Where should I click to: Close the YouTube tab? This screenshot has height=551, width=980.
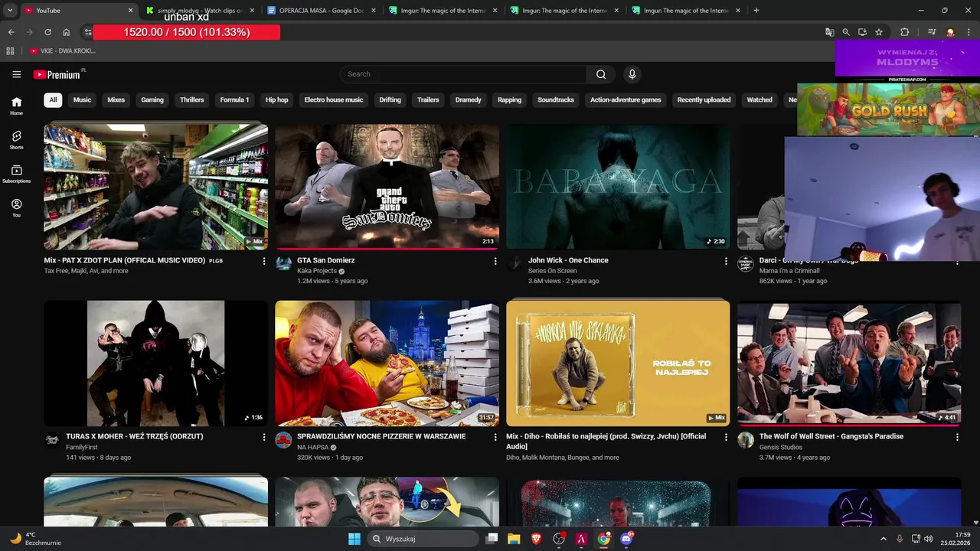tap(130, 11)
